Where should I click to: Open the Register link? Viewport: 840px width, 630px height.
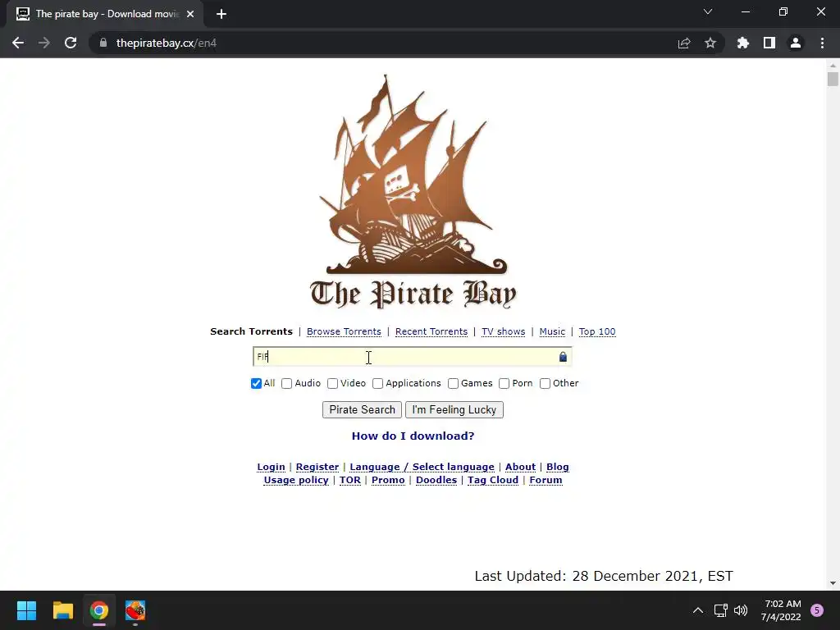click(317, 467)
